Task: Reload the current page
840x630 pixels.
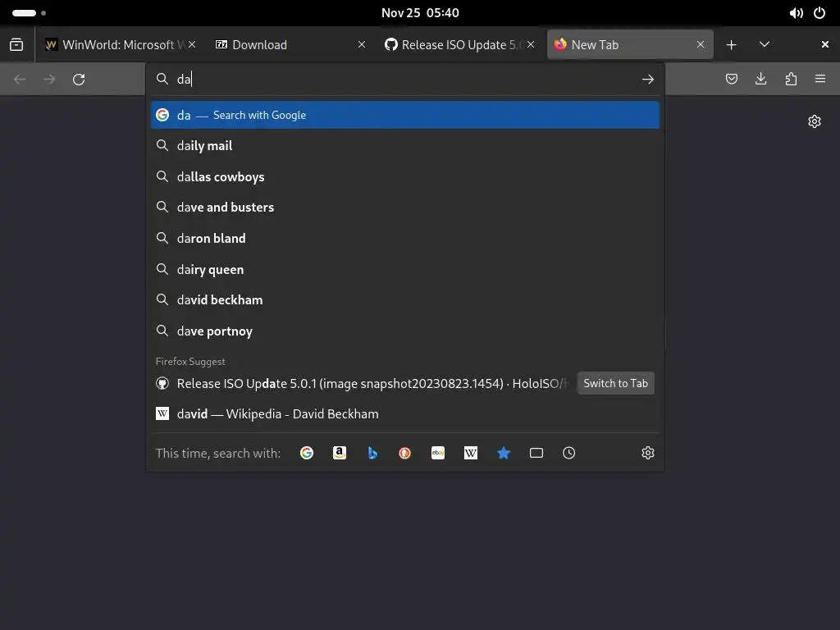Action: [79, 80]
